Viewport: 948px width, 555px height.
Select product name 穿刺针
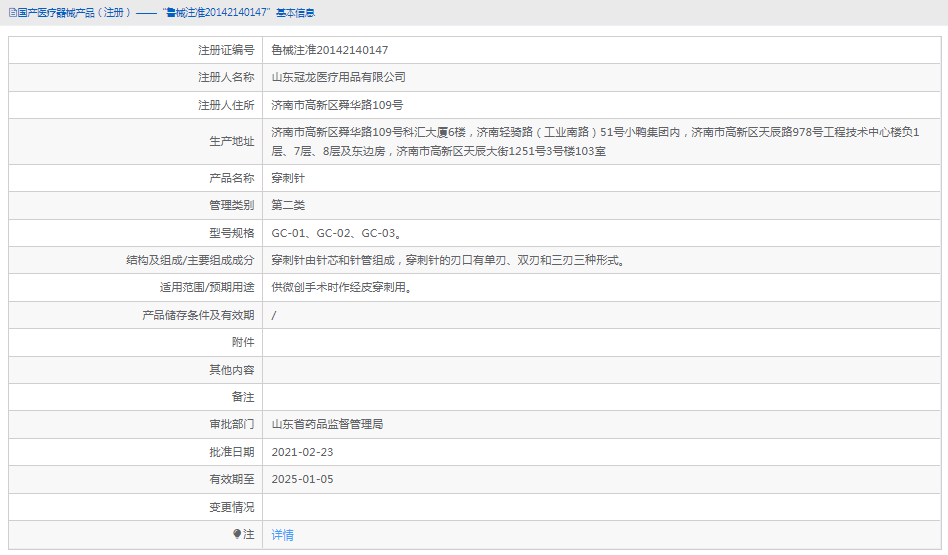[x=288, y=178]
